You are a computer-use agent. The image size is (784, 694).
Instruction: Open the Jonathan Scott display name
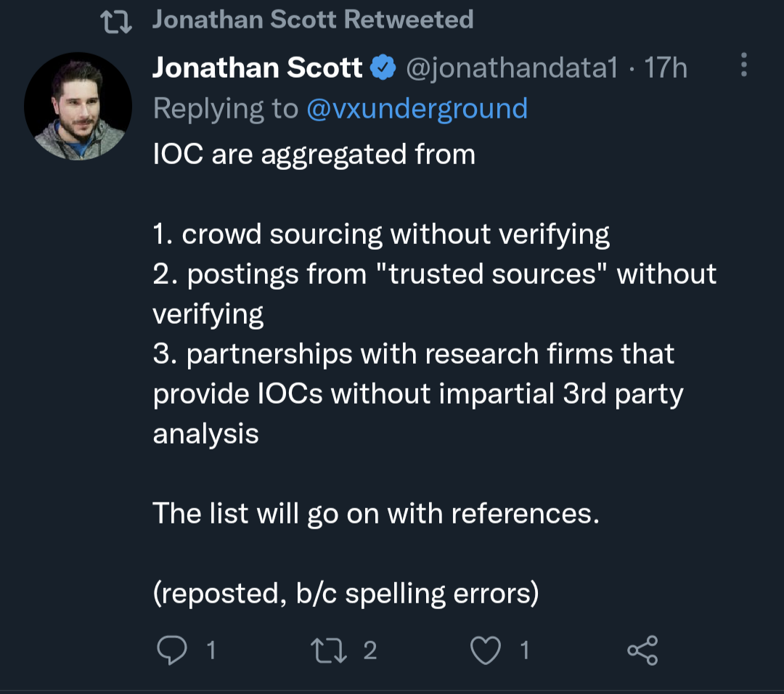tap(257, 68)
